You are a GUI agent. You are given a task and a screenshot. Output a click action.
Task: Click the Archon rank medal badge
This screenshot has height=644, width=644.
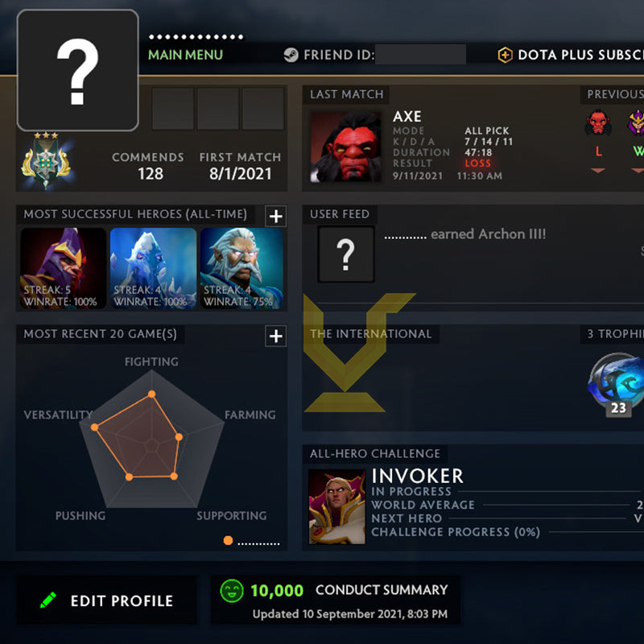coord(46,161)
